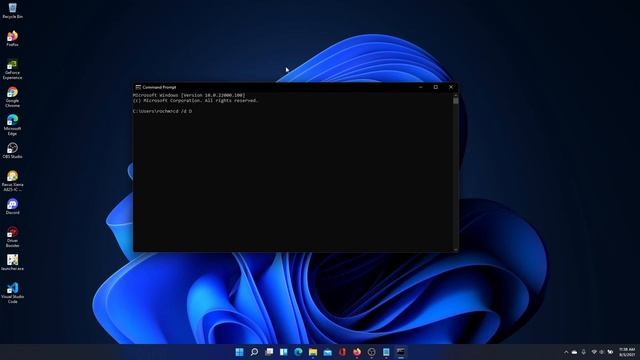Close the Command Prompt window
Screen dimensions: 640x360
451,87
